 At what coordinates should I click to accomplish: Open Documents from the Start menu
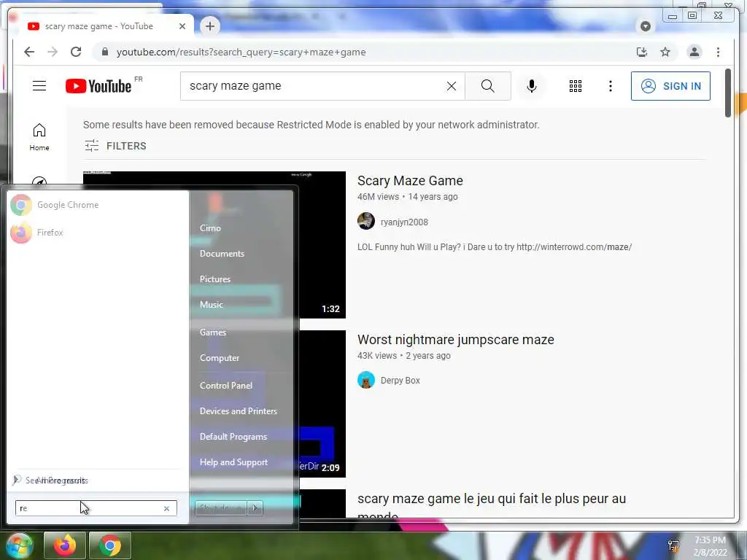tap(222, 254)
